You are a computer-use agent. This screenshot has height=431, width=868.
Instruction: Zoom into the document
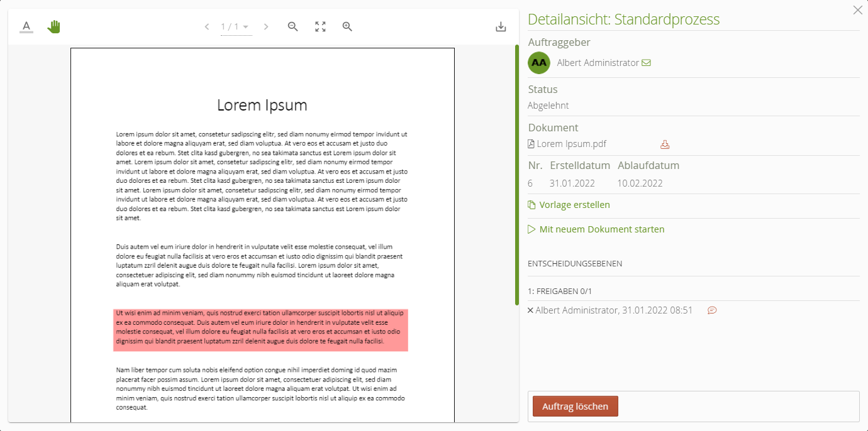click(x=347, y=26)
